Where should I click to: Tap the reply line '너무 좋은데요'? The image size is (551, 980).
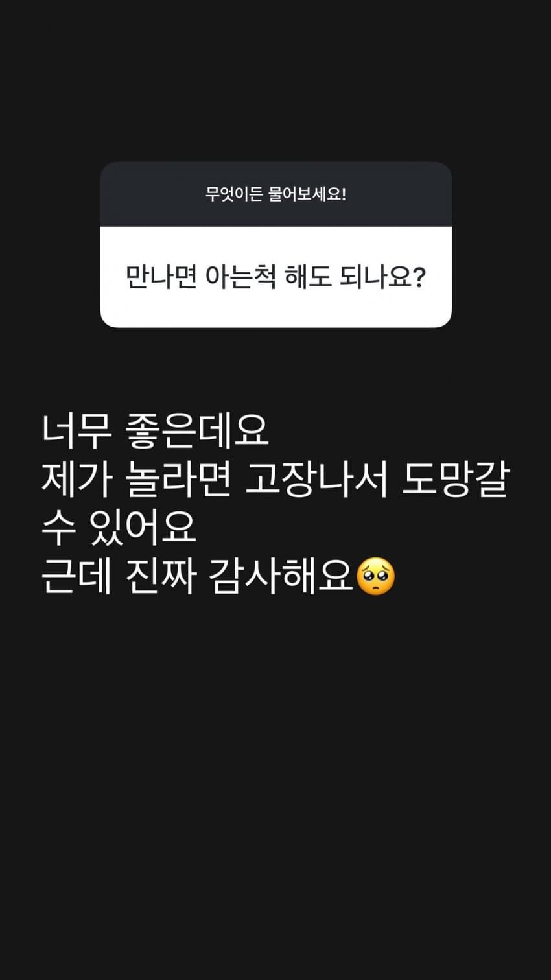155,430
